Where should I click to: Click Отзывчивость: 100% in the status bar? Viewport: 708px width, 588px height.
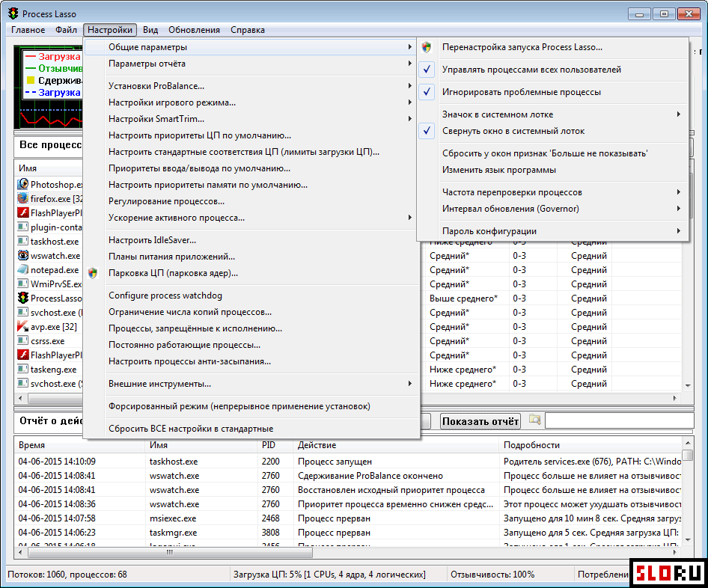492,575
